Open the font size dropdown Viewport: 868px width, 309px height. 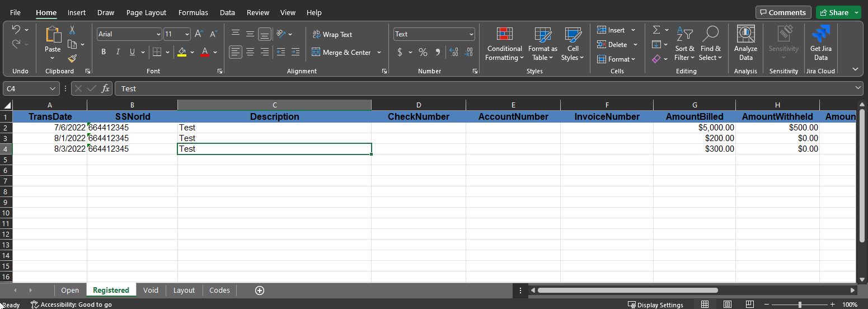click(187, 34)
